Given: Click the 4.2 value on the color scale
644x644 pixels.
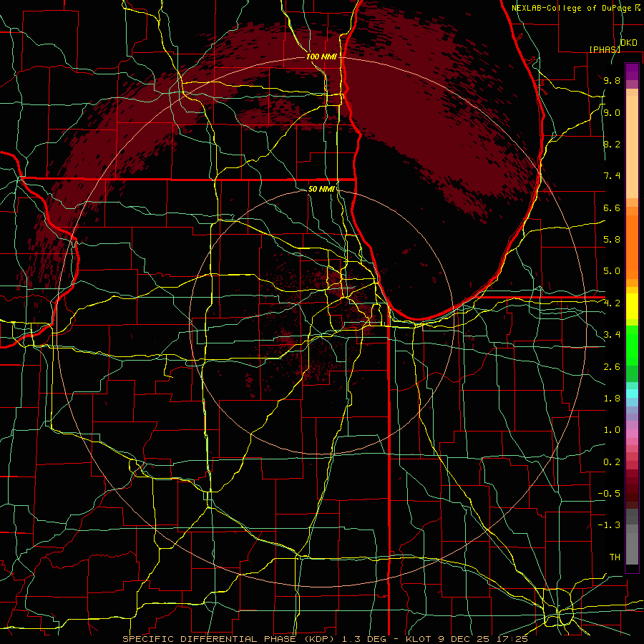Looking at the screenshot, I should (x=612, y=303).
